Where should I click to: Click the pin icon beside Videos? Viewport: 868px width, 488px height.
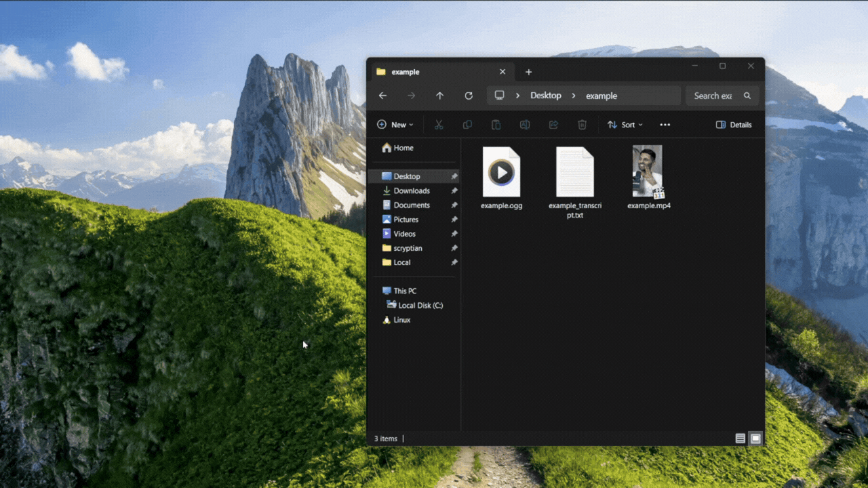point(454,234)
